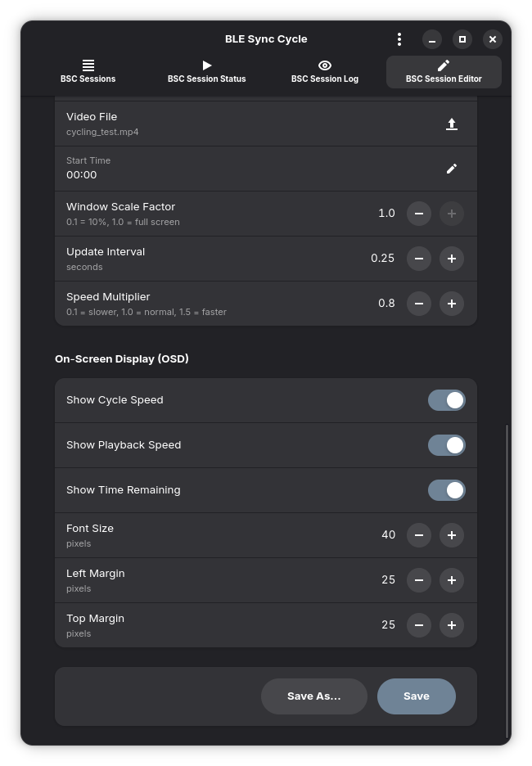
Task: Upload a new video file
Action: (452, 124)
